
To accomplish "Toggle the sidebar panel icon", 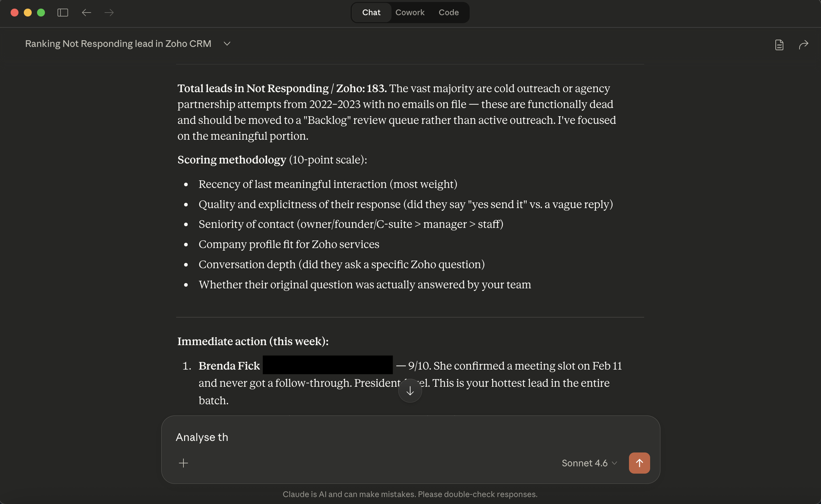I will click(63, 13).
